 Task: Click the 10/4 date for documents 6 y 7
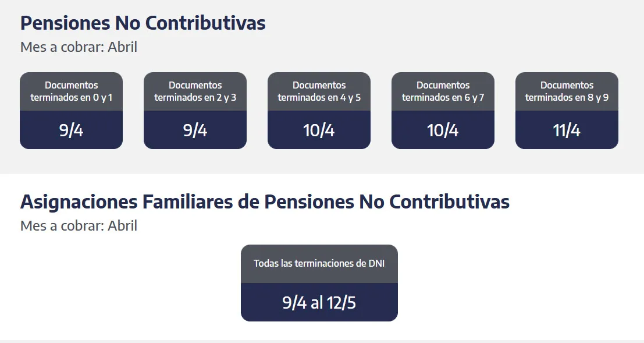[x=443, y=130]
